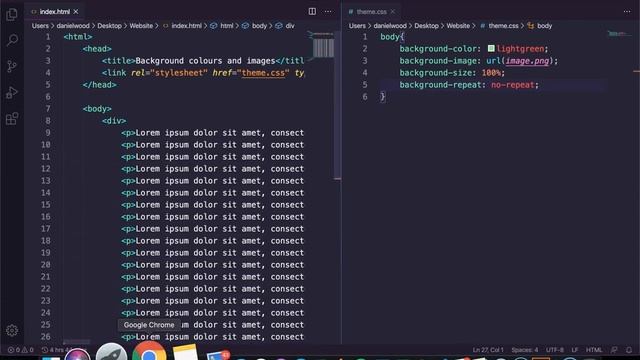The width and height of the screenshot is (640, 360).
Task: Open the Notes app in the Dock
Action: 185,352
